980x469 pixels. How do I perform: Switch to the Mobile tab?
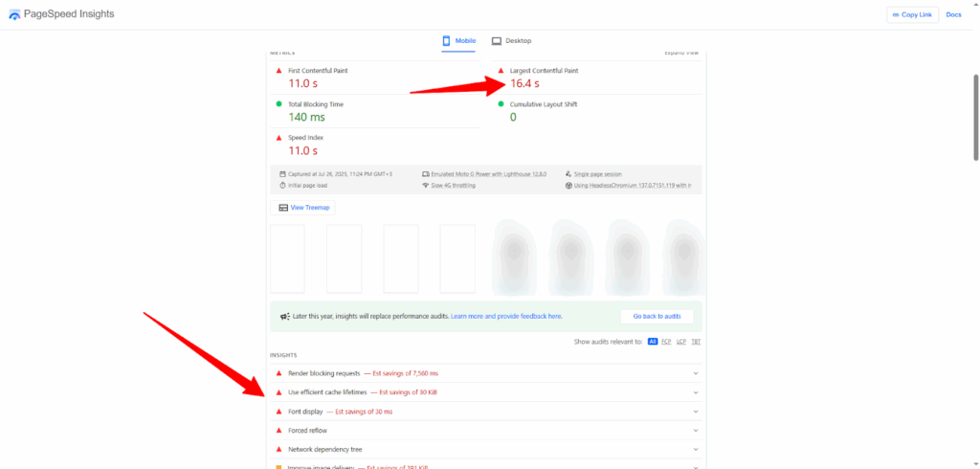[459, 40]
